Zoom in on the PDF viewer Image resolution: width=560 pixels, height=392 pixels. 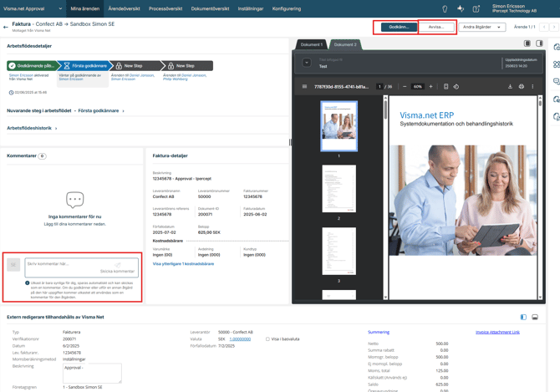431,86
